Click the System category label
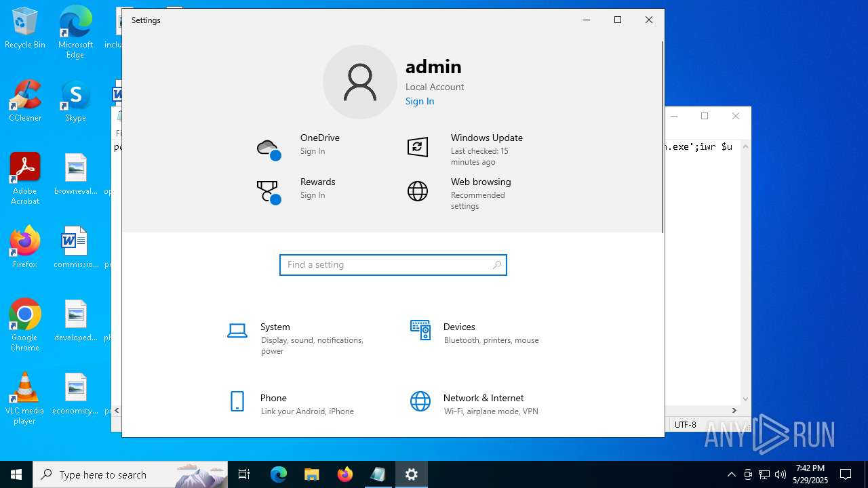The image size is (868, 488). click(x=275, y=327)
